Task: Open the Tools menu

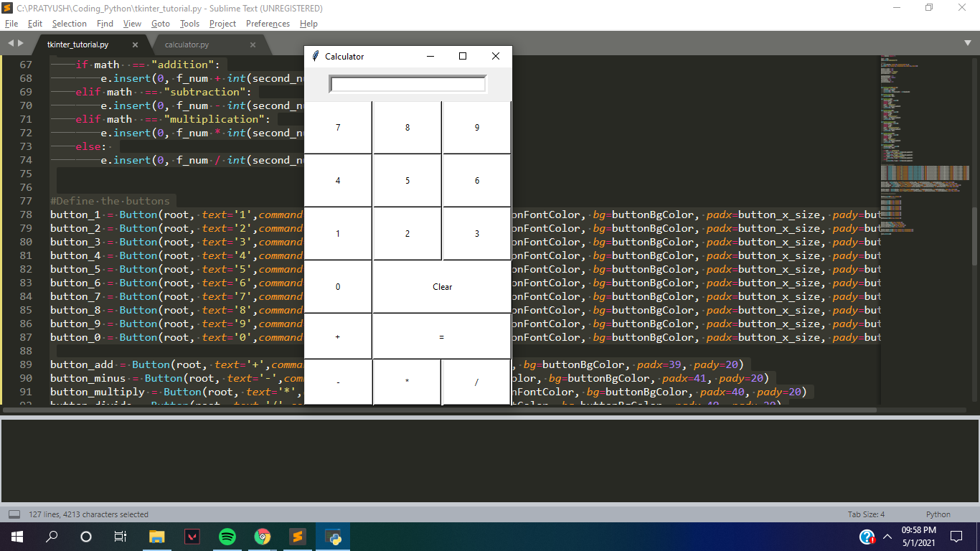Action: click(x=189, y=24)
